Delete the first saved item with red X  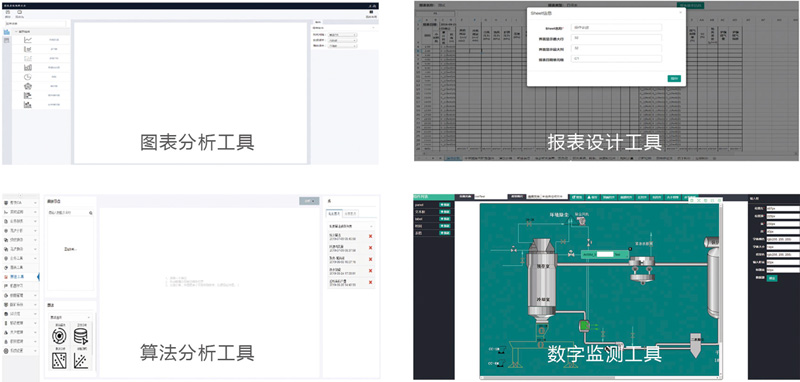pyautogui.click(x=370, y=236)
